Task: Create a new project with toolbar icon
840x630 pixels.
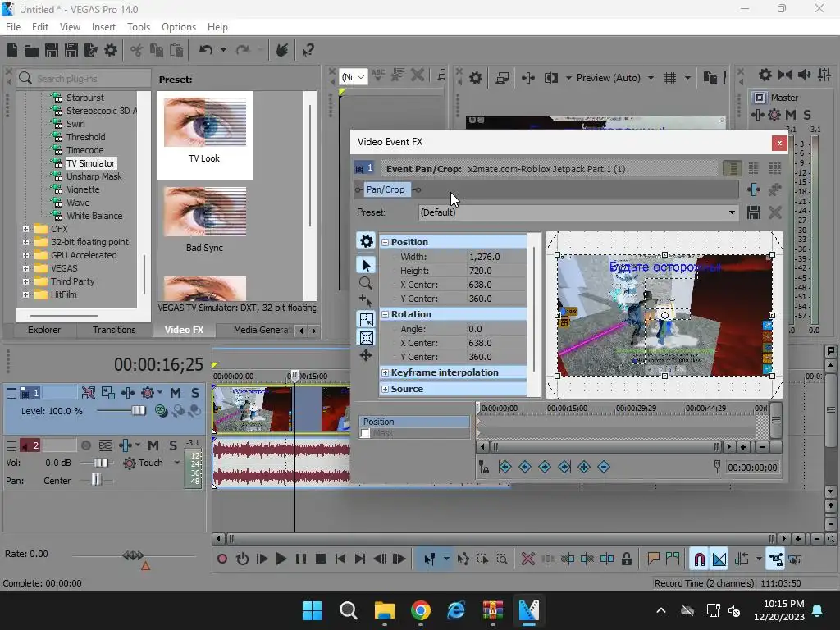Action: click(x=12, y=50)
